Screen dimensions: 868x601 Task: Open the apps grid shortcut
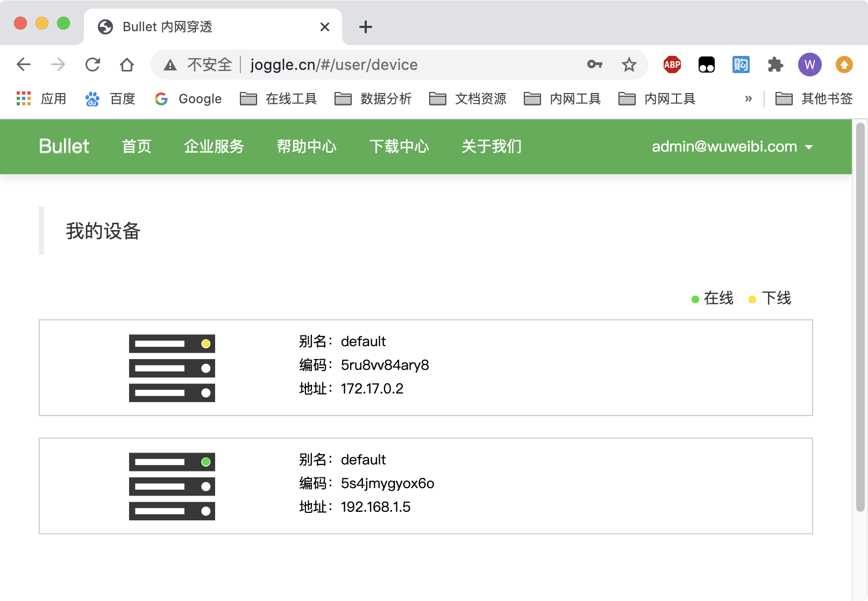(24, 98)
